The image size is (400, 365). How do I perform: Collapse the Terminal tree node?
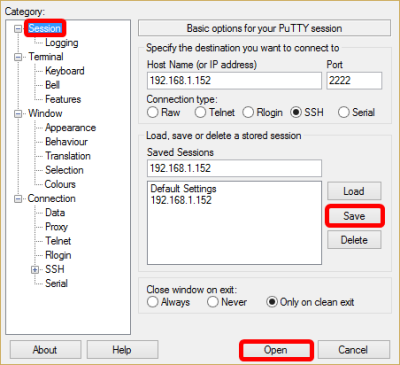(18, 57)
